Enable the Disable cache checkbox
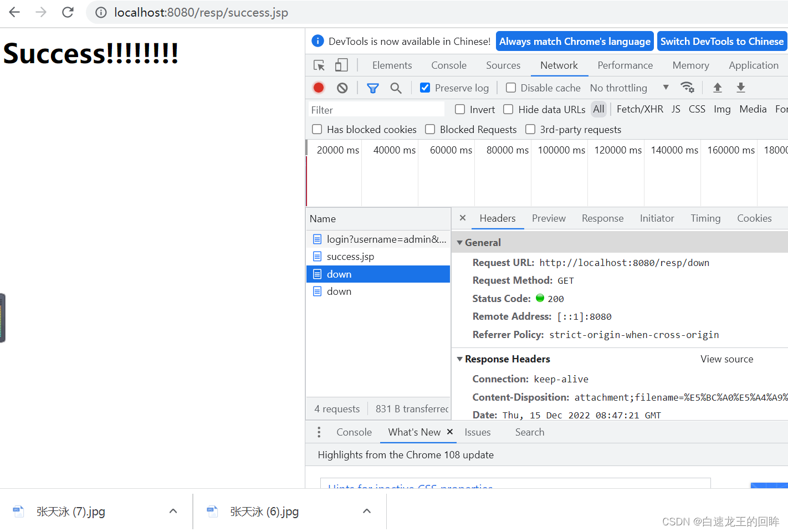Screen dimensions: 788x532 point(511,88)
